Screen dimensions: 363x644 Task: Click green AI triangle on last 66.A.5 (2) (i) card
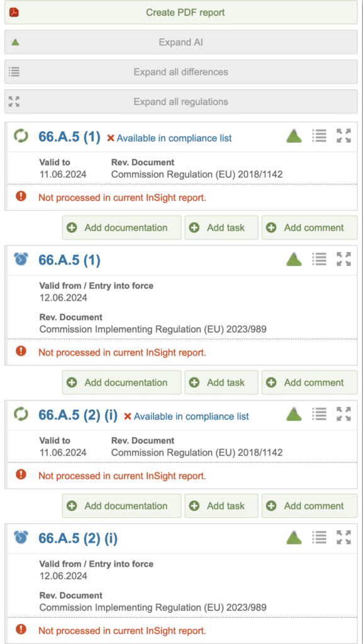[294, 537]
